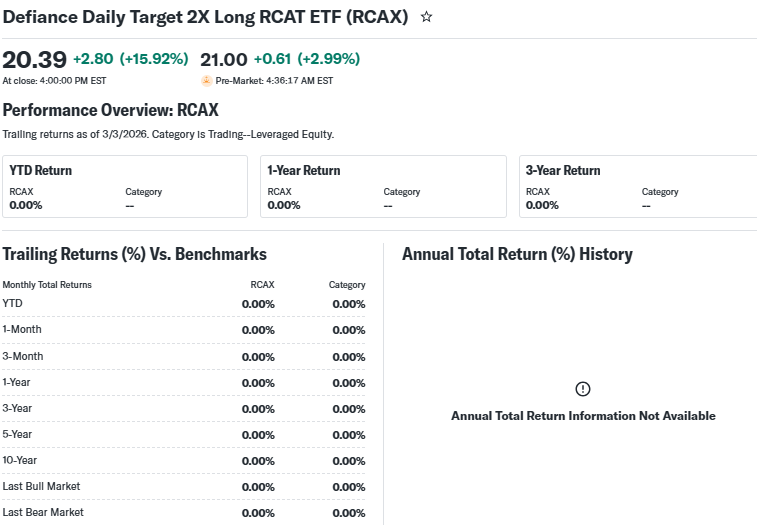
Task: Click the Monthly Total Returns column header
Action: click(x=47, y=285)
